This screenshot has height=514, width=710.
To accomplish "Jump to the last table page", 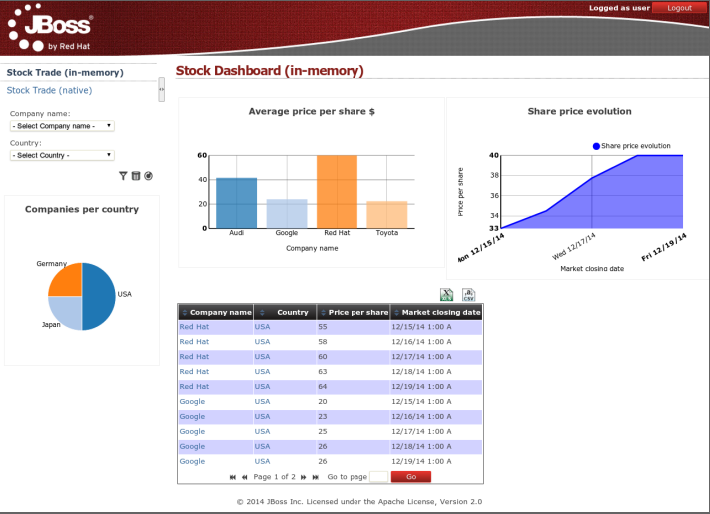I will click(x=316, y=477).
